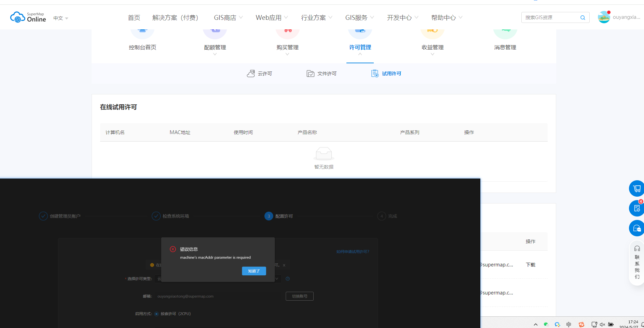Click the 暂无数据 empty placeholder
Image resolution: width=644 pixels, height=328 pixels.
point(324,158)
